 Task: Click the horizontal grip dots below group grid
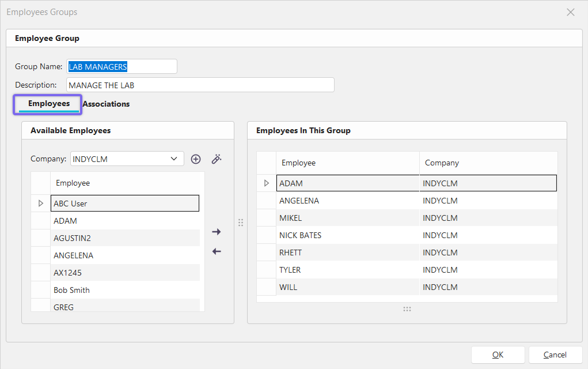(407, 309)
